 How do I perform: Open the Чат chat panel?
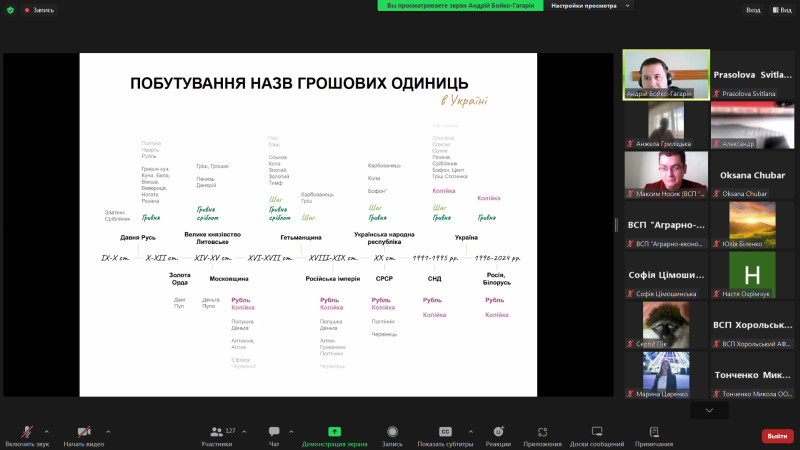(x=274, y=434)
